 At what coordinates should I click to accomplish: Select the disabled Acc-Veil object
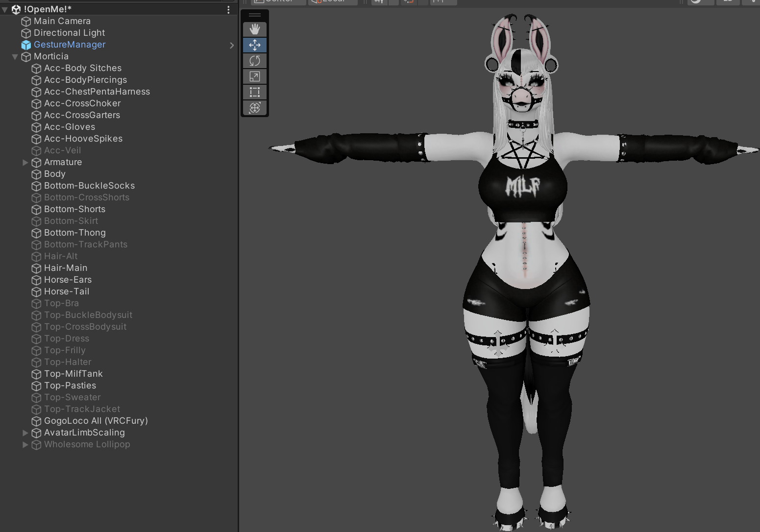tap(63, 150)
